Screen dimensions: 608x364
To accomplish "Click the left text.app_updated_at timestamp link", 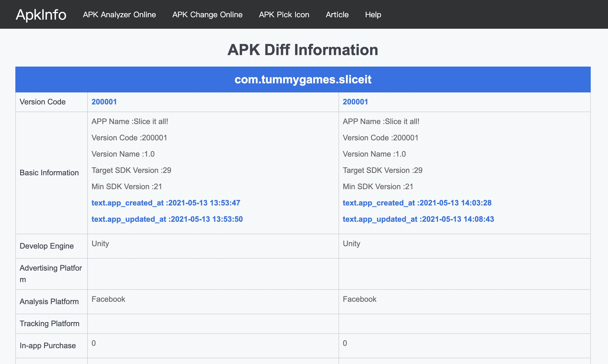I will (167, 219).
